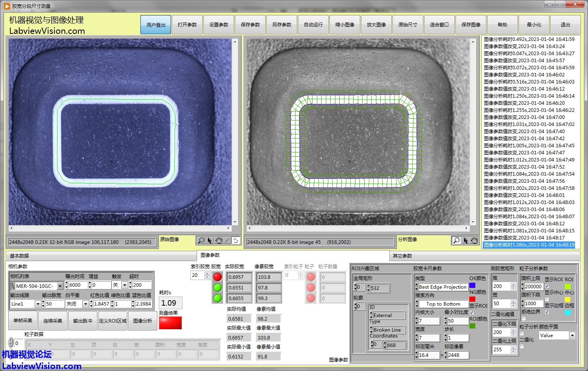Select zoom tool under the original image
This screenshot has height=371, width=588.
coord(201,240)
